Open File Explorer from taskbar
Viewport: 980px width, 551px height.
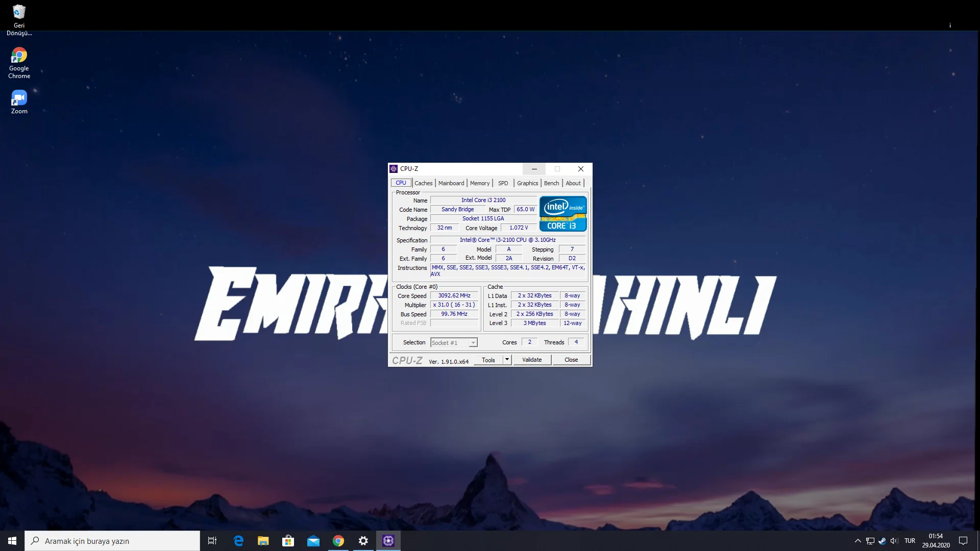(263, 541)
